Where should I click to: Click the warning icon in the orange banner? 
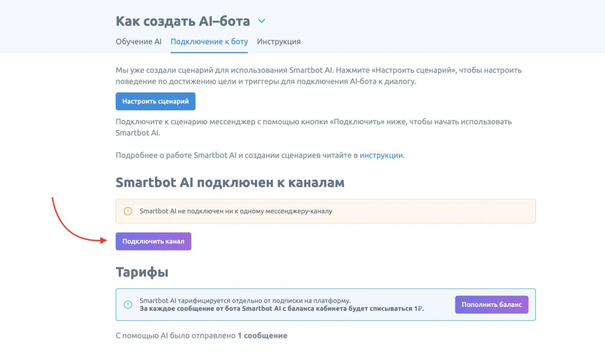coord(128,211)
